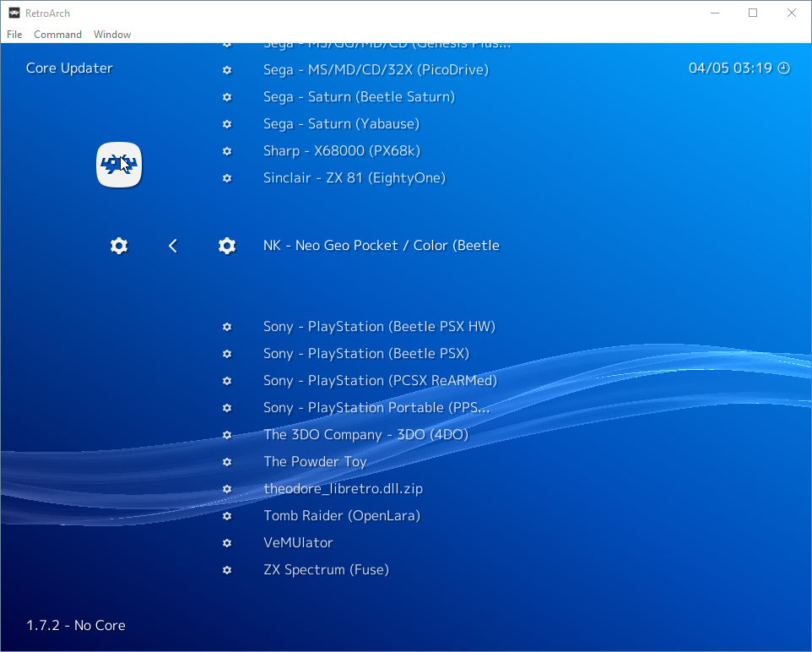The width and height of the screenshot is (812, 652).
Task: Open the Window menu
Action: (x=112, y=35)
